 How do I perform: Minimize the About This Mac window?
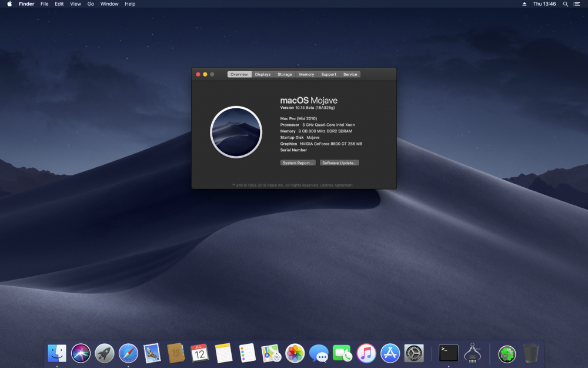[x=205, y=74]
